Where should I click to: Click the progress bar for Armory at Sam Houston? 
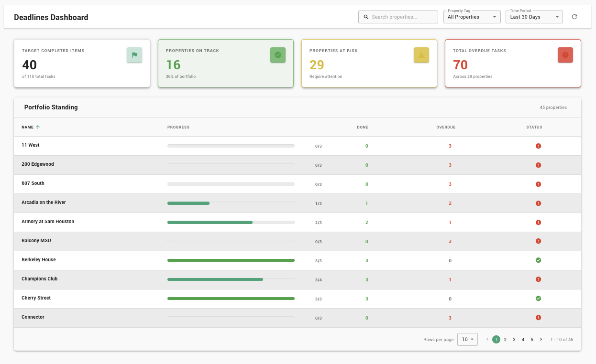pyautogui.click(x=231, y=222)
